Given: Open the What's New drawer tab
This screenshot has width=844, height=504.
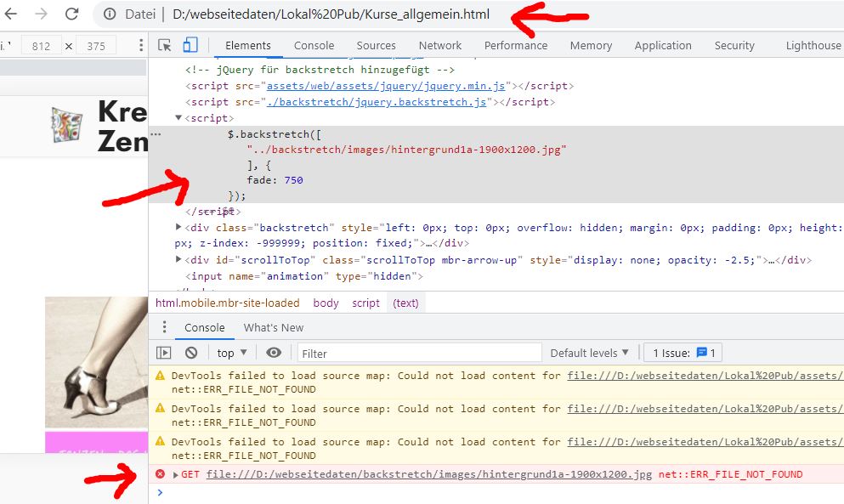Looking at the screenshot, I should coord(273,327).
